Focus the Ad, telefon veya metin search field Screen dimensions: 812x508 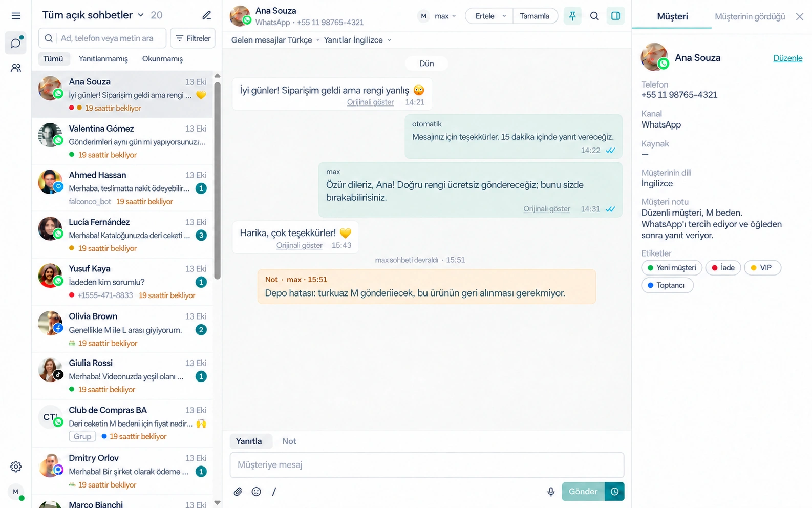(x=102, y=38)
